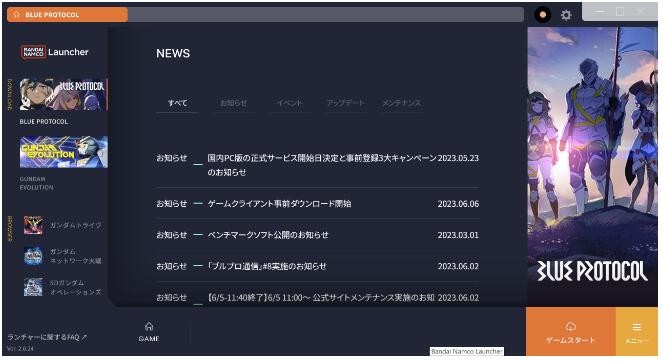663x361 pixels.
Task: Open news ベンチマークソフト公開のお知らせ
Action: click(x=318, y=235)
